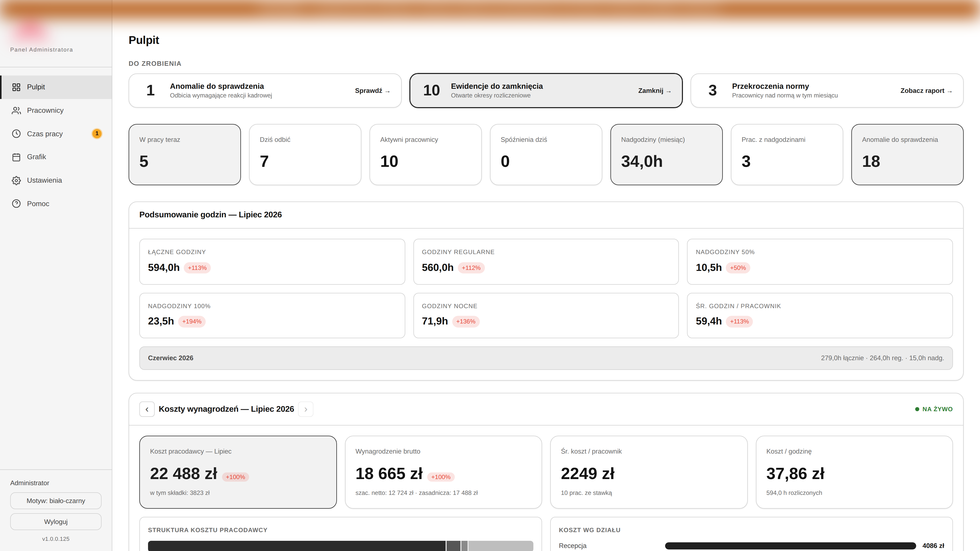980x551 pixels.
Task: Click the green NA ŻYWO live indicator
Action: click(x=934, y=409)
